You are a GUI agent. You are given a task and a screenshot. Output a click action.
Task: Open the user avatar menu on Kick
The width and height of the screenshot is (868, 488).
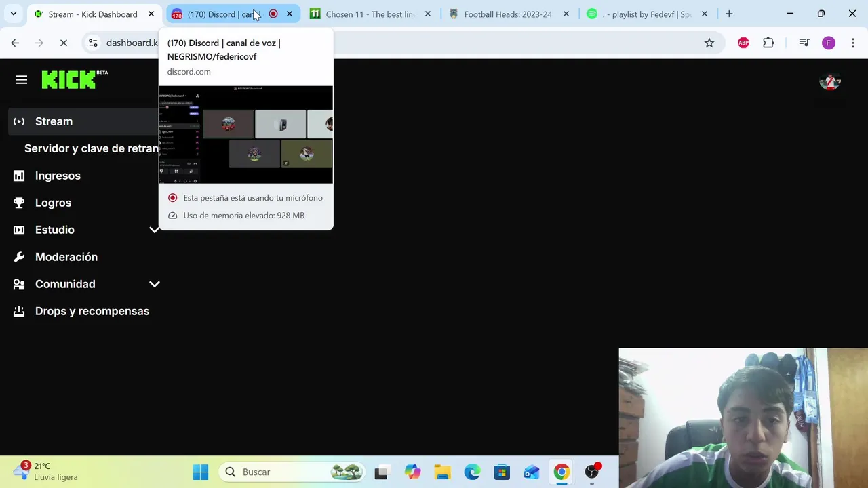(x=830, y=81)
